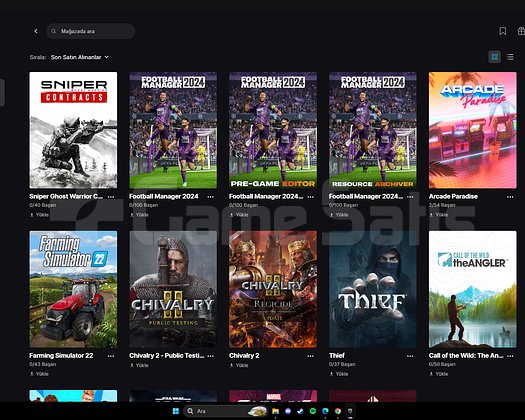Screen dimensions: 525x420
Task: Open three-dot menu for Farming Simulator 22
Action: point(111,356)
